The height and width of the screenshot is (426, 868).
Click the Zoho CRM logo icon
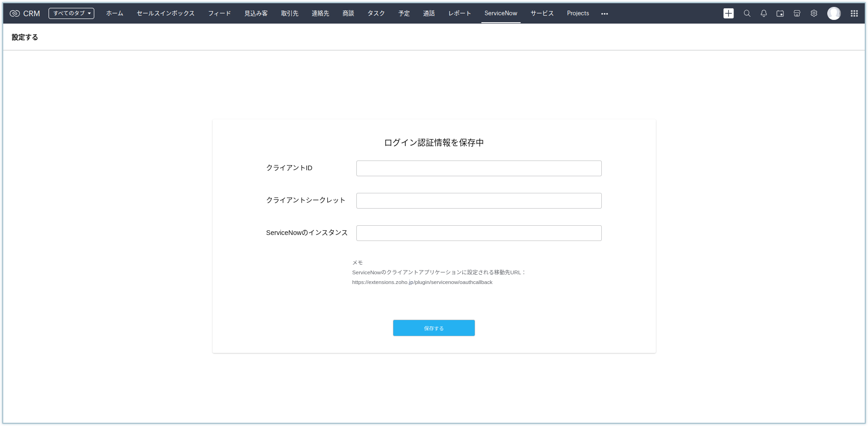[x=15, y=13]
